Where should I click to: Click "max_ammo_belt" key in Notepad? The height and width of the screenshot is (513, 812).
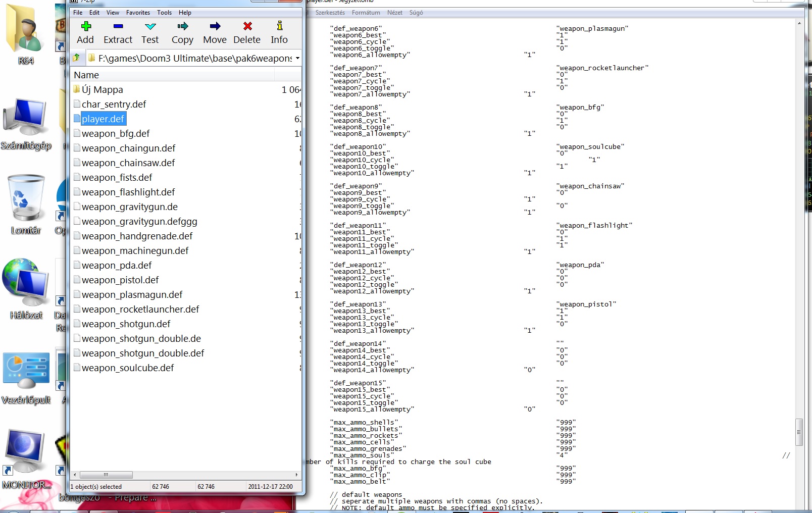pos(360,481)
